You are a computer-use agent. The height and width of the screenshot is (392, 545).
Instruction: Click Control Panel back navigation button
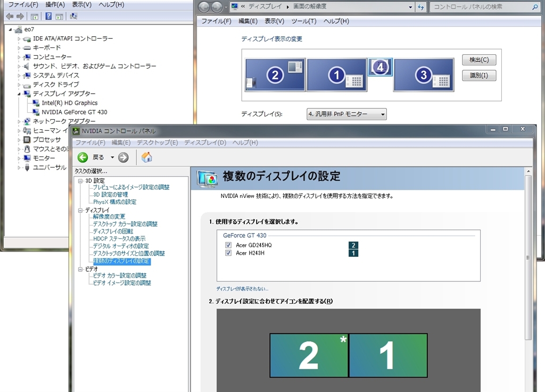click(204, 6)
